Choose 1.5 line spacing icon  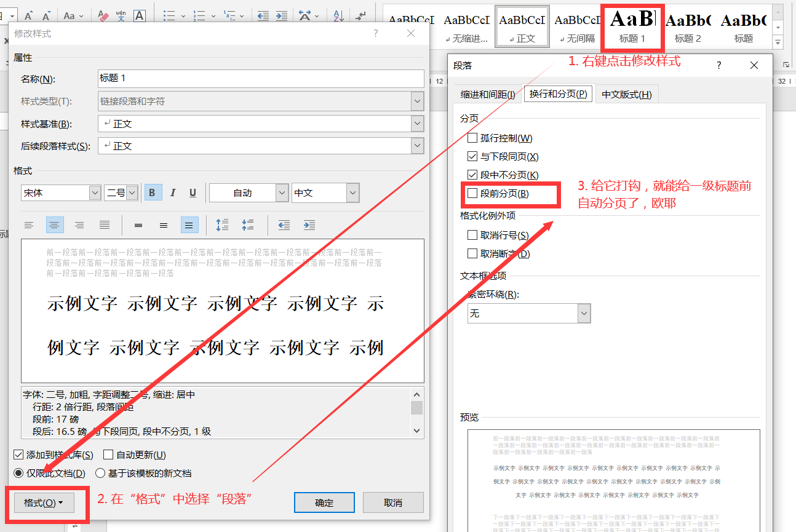point(164,225)
